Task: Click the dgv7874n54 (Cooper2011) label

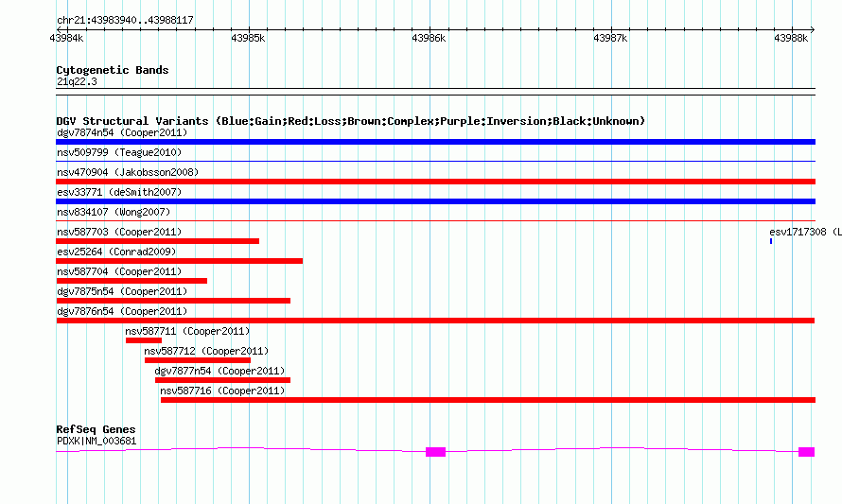Action: pyautogui.click(x=122, y=132)
